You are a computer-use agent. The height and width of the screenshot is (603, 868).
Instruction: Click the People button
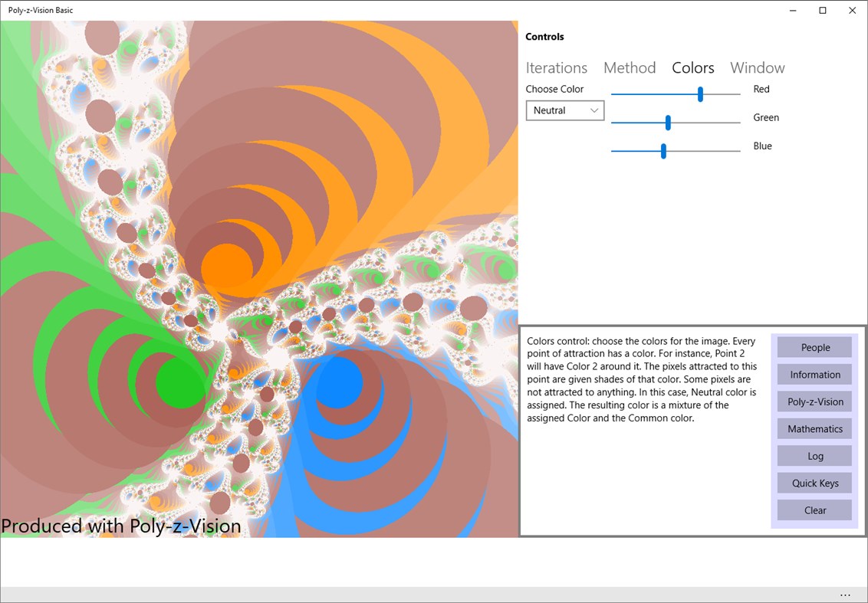pyautogui.click(x=814, y=347)
